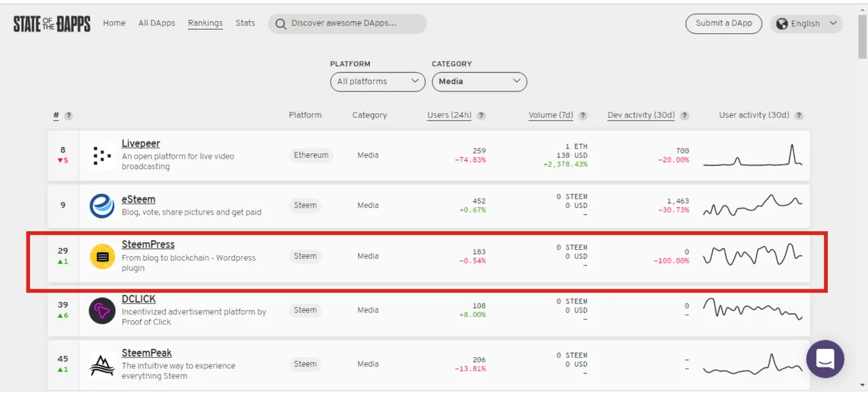
Task: Open the English language selector
Action: [x=807, y=24]
